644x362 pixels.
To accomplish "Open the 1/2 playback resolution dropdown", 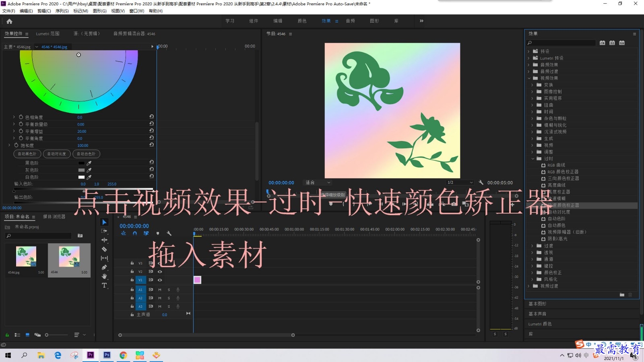I will (x=460, y=183).
